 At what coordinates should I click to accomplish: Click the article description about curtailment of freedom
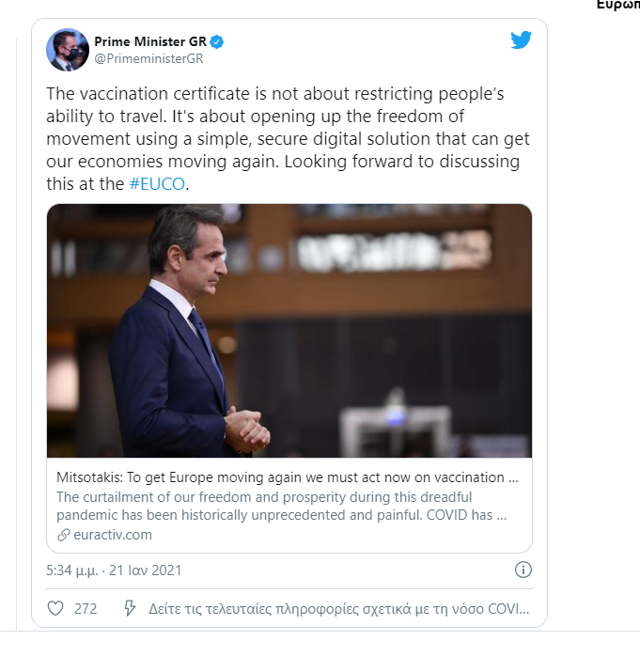(x=282, y=507)
